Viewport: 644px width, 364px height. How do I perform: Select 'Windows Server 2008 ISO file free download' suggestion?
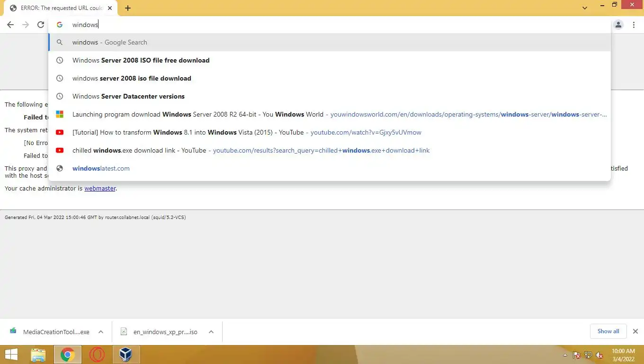coord(330,60)
